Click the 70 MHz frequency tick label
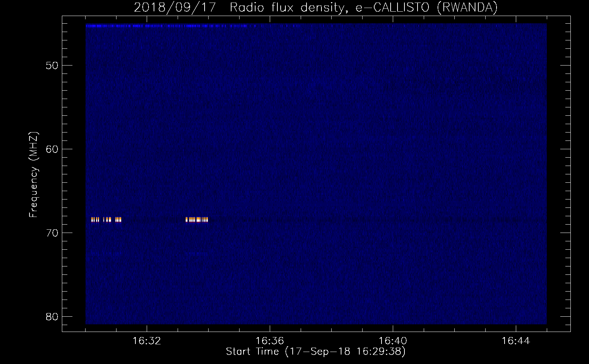Screen dimensions: 589x364 point(52,233)
